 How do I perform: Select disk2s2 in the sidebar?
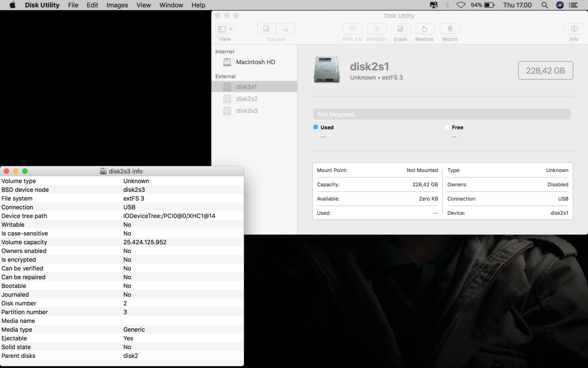point(246,98)
